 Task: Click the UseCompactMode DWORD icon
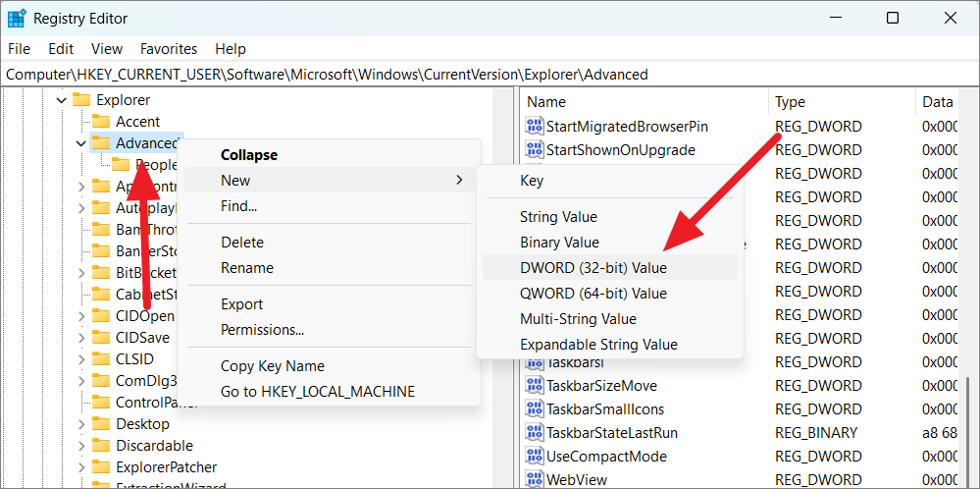pyautogui.click(x=535, y=457)
